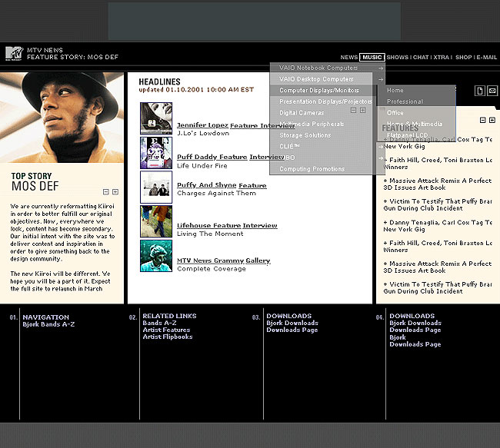Click Artist Flipbooks under Related Links
The width and height of the screenshot is (500, 448).
click(168, 337)
